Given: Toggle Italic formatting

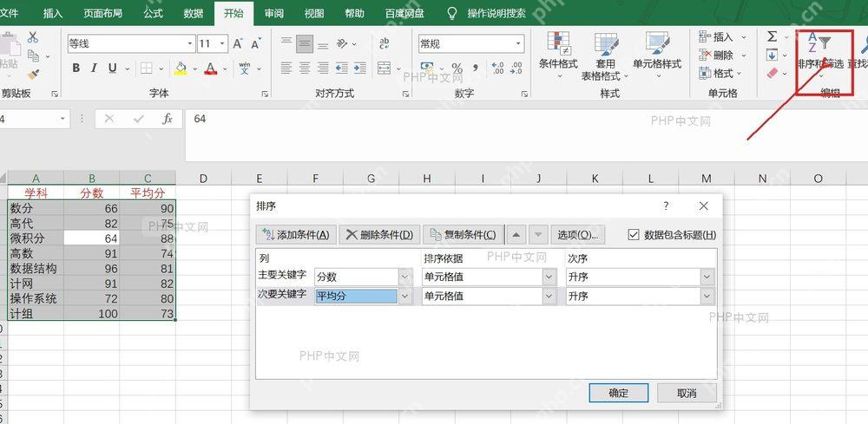Looking at the screenshot, I should (x=94, y=68).
